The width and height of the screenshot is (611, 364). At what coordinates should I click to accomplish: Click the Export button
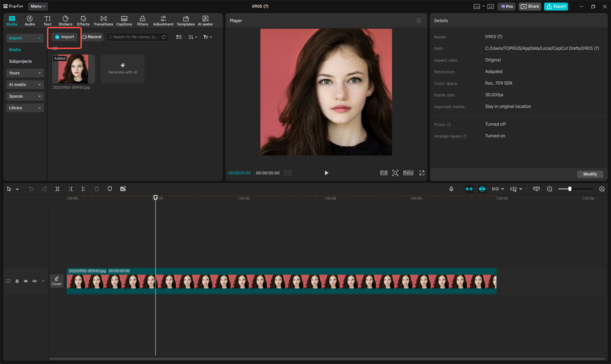click(x=556, y=6)
